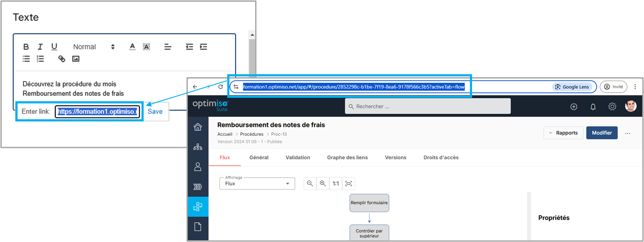Open the notifications bell

pyautogui.click(x=593, y=107)
